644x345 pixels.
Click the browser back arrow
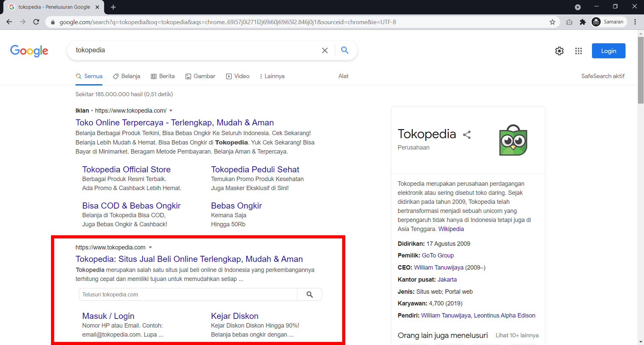pyautogui.click(x=9, y=22)
